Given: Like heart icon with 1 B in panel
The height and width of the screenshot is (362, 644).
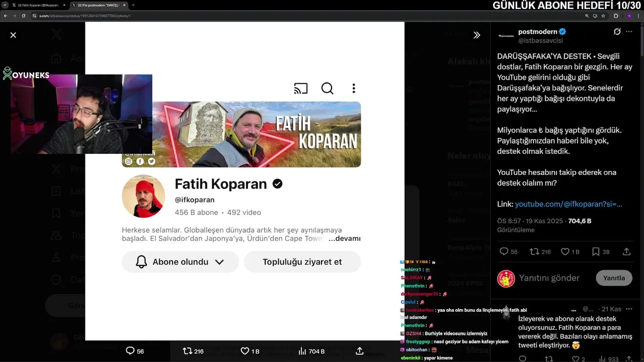Looking at the screenshot, I should pyautogui.click(x=565, y=251).
